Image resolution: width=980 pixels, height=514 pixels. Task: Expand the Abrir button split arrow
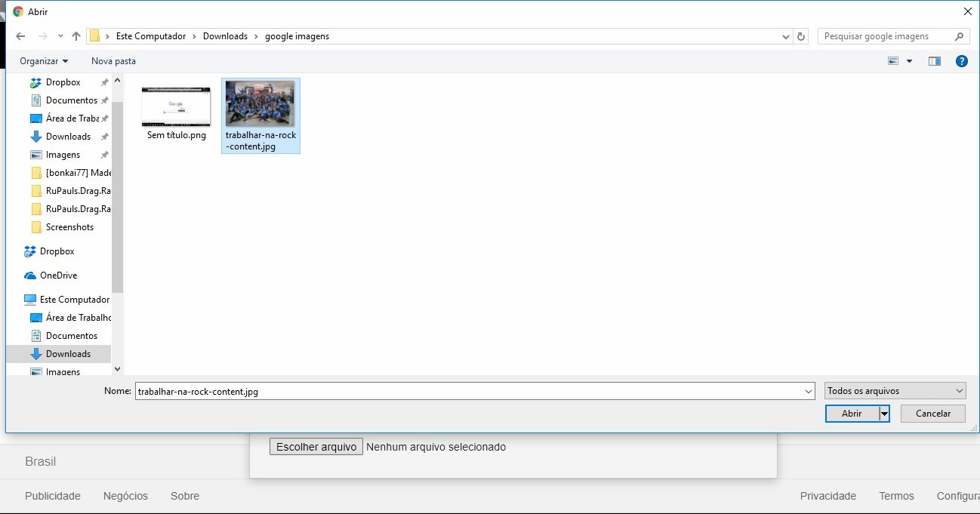click(884, 414)
